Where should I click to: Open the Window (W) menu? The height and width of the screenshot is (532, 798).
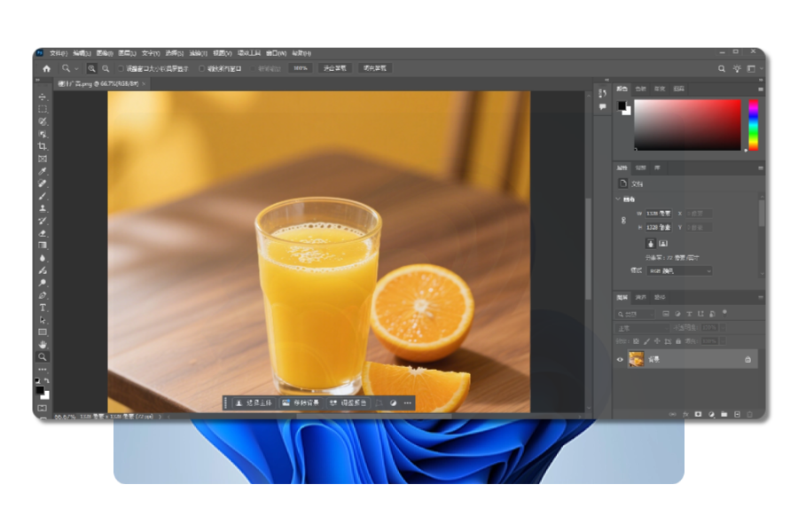coord(277,53)
